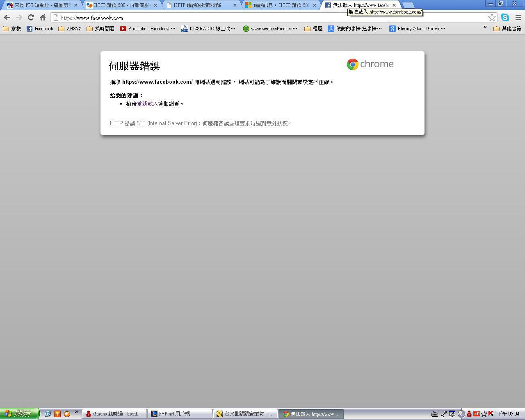
Task: Click the 伺服器錯誤 heading text
Action: pos(135,66)
